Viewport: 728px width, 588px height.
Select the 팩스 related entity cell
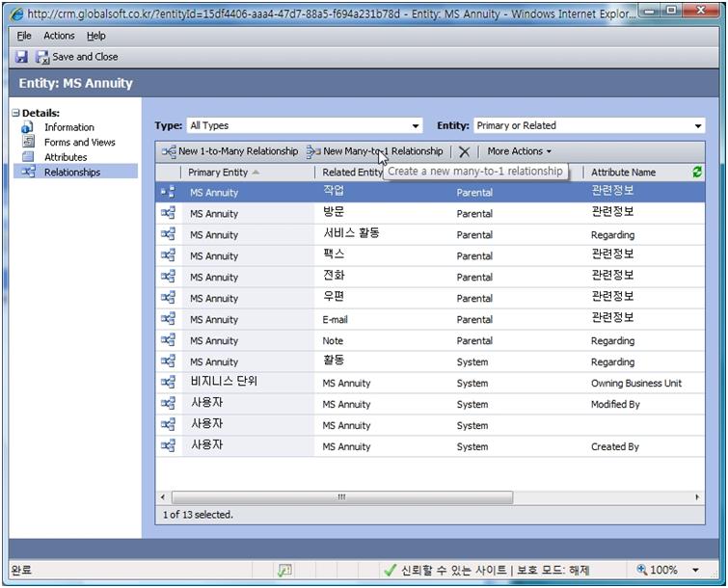pos(334,254)
